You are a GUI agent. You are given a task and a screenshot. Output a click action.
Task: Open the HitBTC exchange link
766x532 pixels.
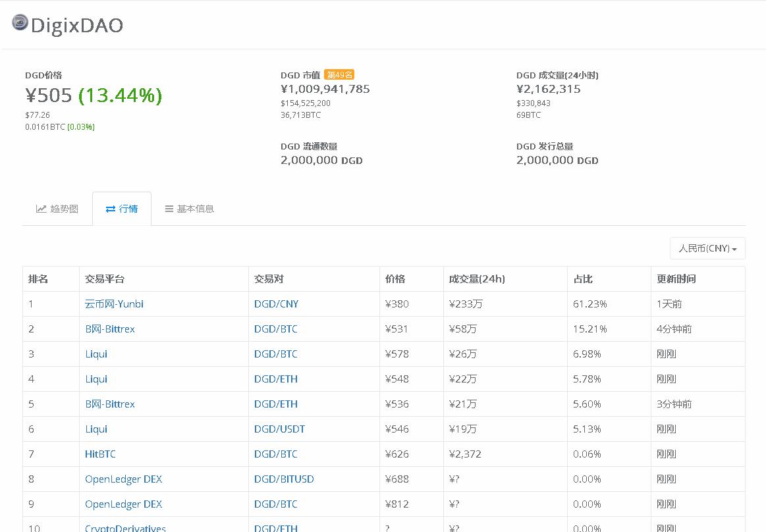pos(100,454)
